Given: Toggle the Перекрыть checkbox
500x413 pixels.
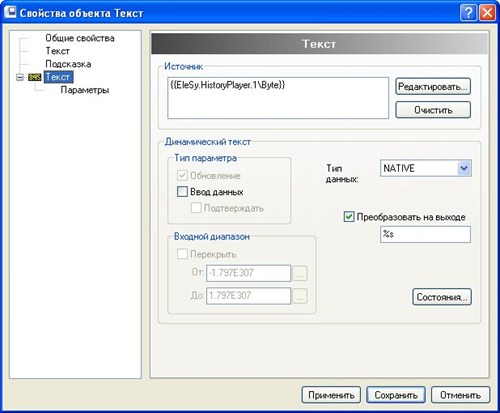Looking at the screenshot, I should 182,254.
